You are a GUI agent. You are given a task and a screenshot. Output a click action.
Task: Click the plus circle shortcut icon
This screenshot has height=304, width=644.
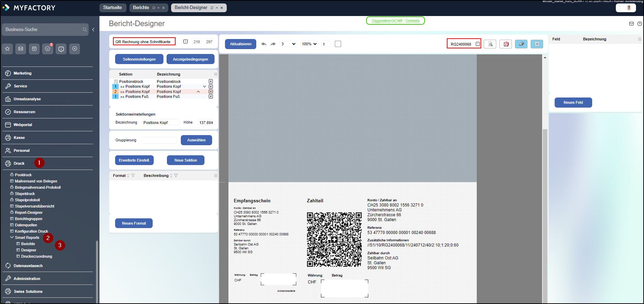pos(74,49)
